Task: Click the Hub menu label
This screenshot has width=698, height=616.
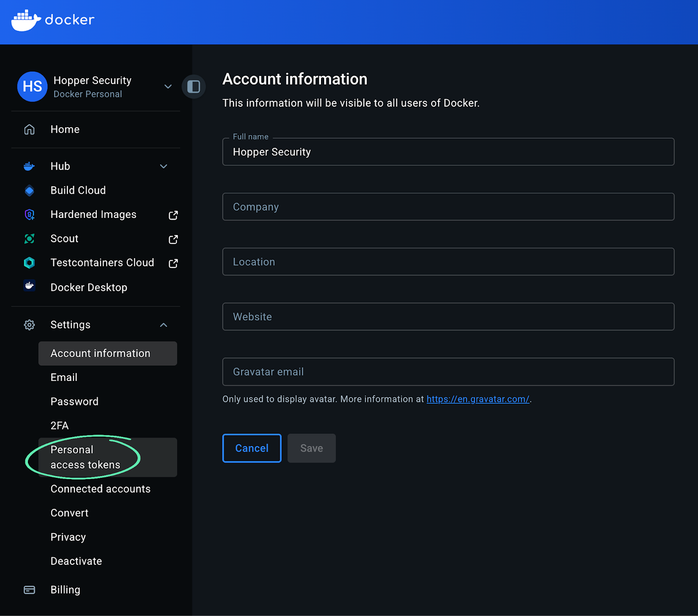Action: pos(60,166)
